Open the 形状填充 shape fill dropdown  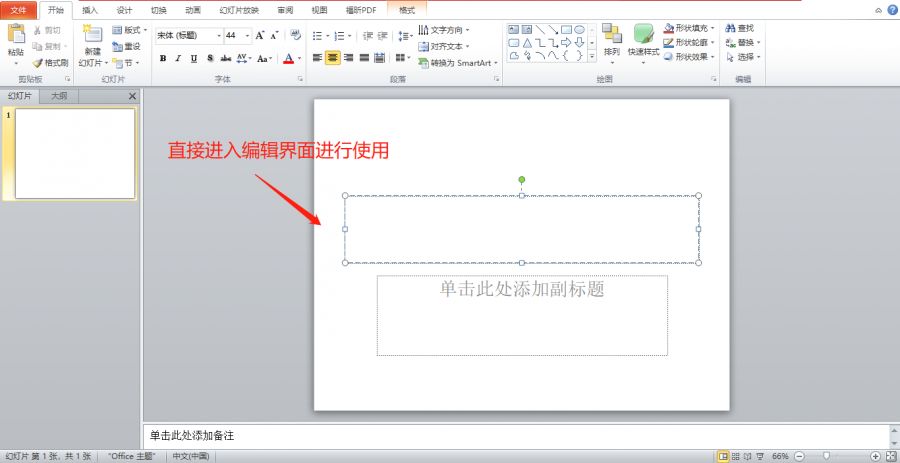(689, 28)
